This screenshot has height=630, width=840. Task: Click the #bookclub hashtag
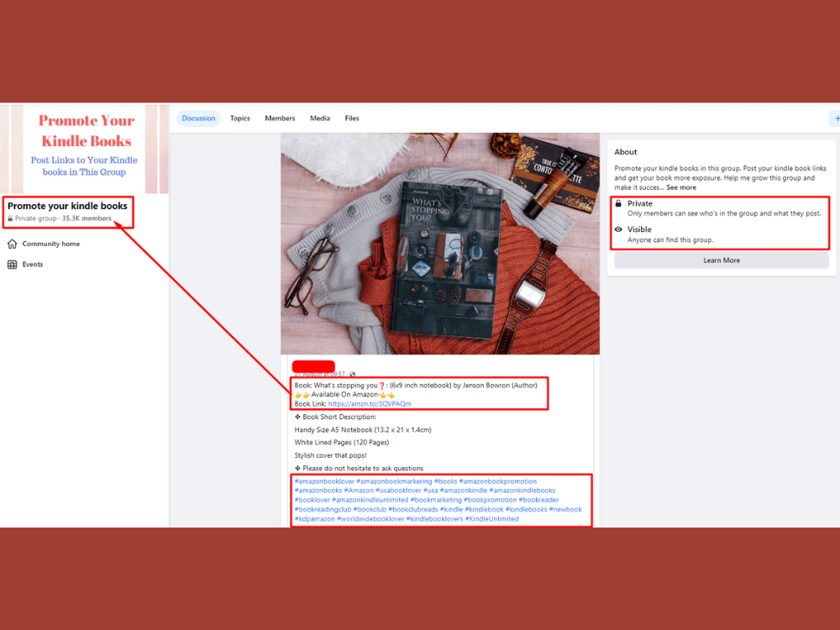pyautogui.click(x=370, y=510)
